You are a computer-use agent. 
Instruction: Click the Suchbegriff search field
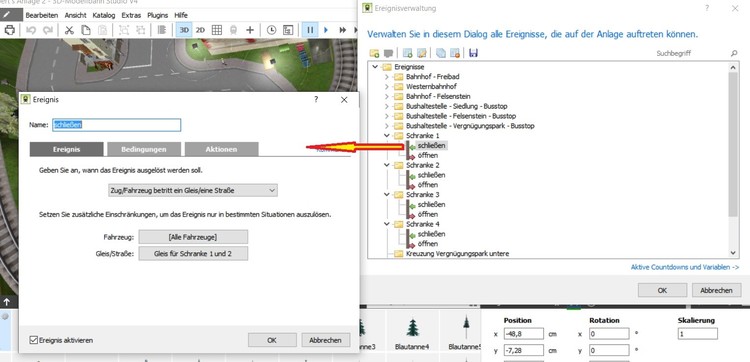pyautogui.click(x=691, y=54)
